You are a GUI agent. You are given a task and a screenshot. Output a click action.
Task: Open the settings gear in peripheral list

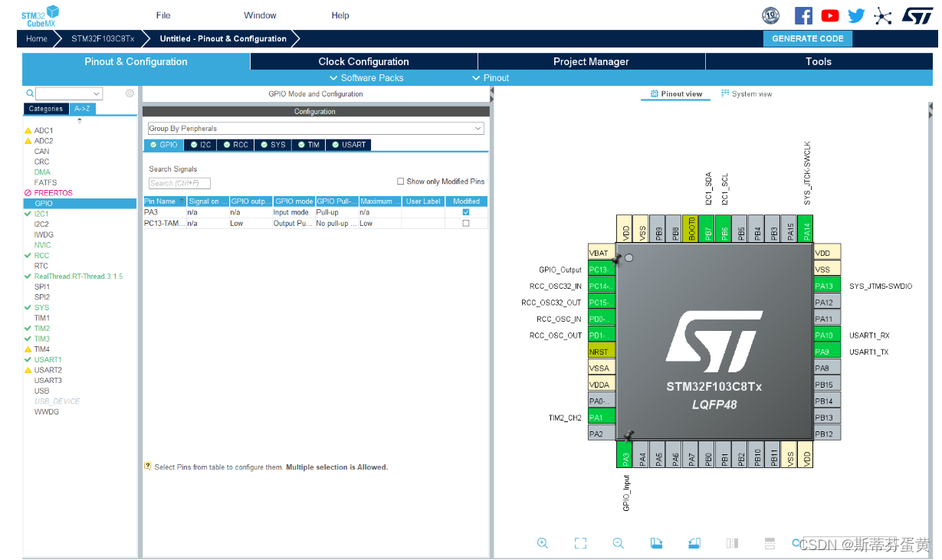pos(130,93)
